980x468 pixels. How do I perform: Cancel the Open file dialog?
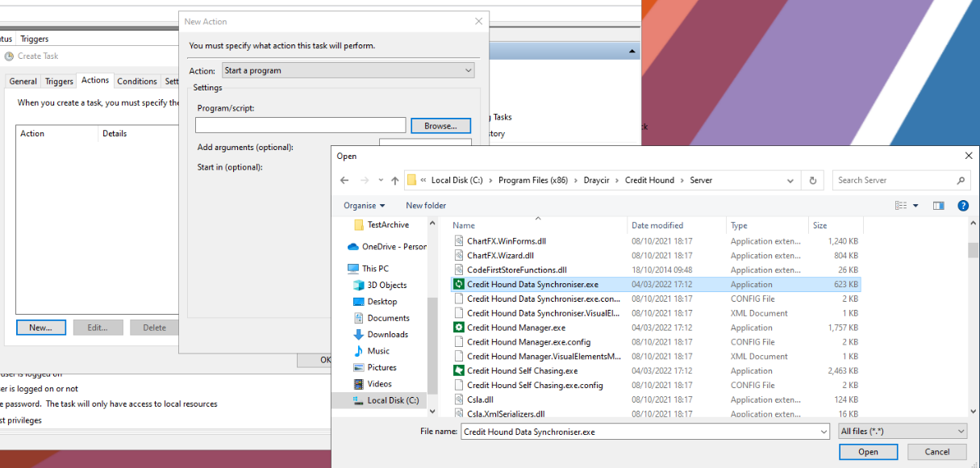937,452
